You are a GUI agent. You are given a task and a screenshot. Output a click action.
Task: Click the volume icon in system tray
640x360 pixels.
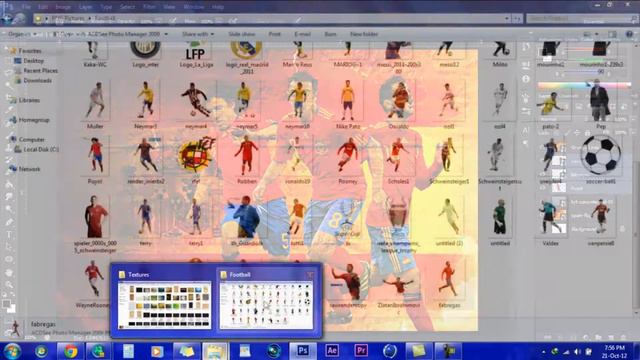tap(577, 351)
